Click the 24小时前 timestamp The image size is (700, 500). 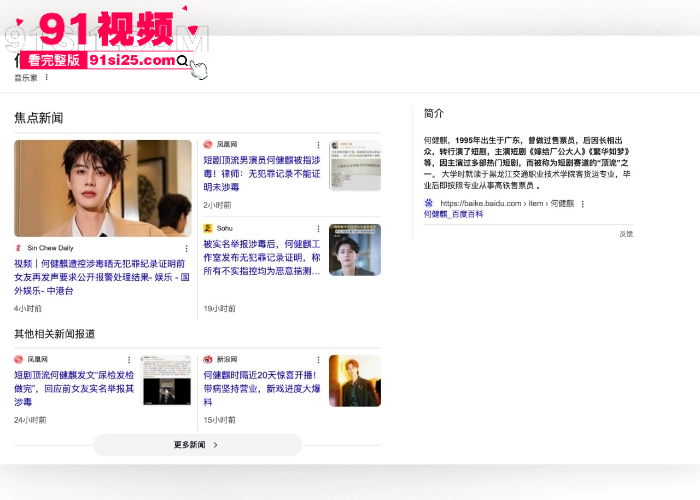[x=30, y=420]
